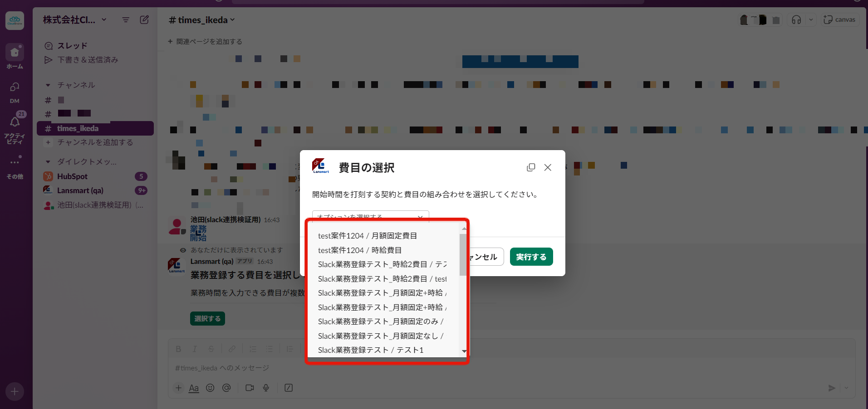
Task: Record an audio clip microphone icon
Action: [266, 388]
